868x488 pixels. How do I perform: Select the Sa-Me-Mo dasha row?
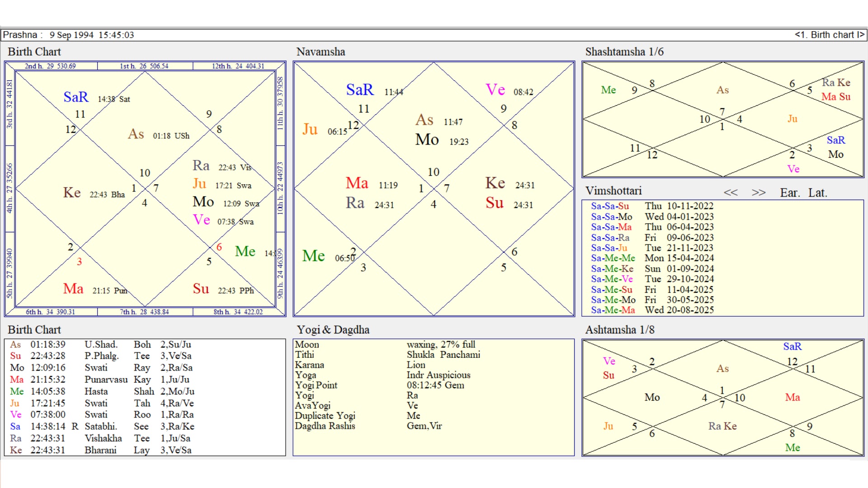click(652, 300)
